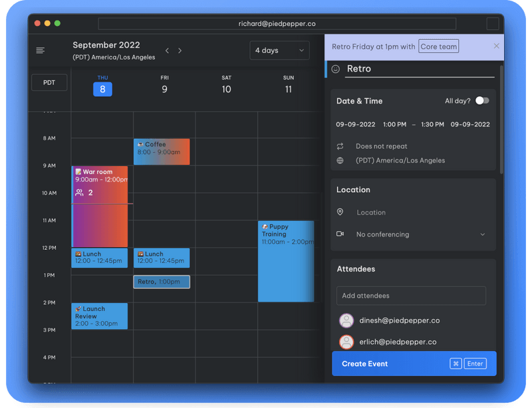Click the next date navigation arrow
This screenshot has width=532, height=408.
click(x=180, y=50)
